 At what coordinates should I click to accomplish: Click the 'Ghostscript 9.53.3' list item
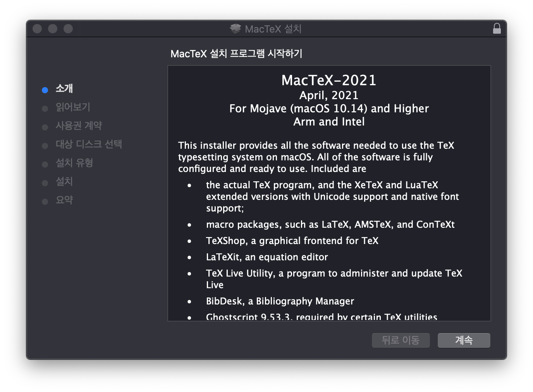(322, 317)
